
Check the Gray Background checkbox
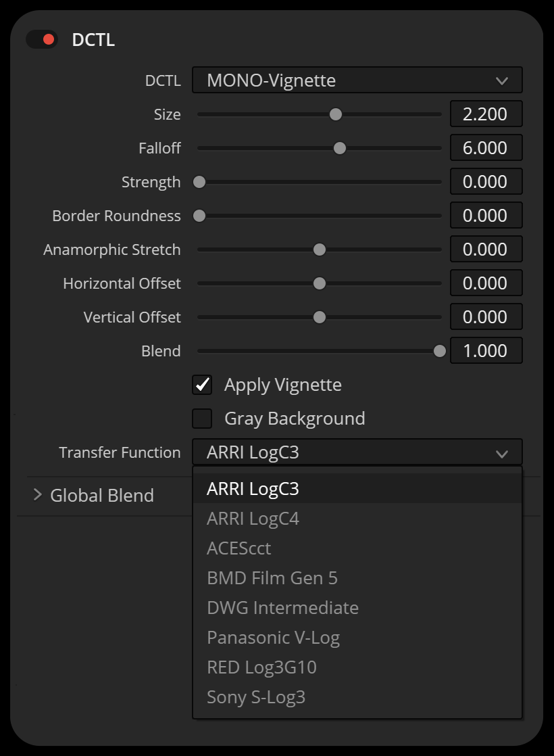tap(202, 419)
